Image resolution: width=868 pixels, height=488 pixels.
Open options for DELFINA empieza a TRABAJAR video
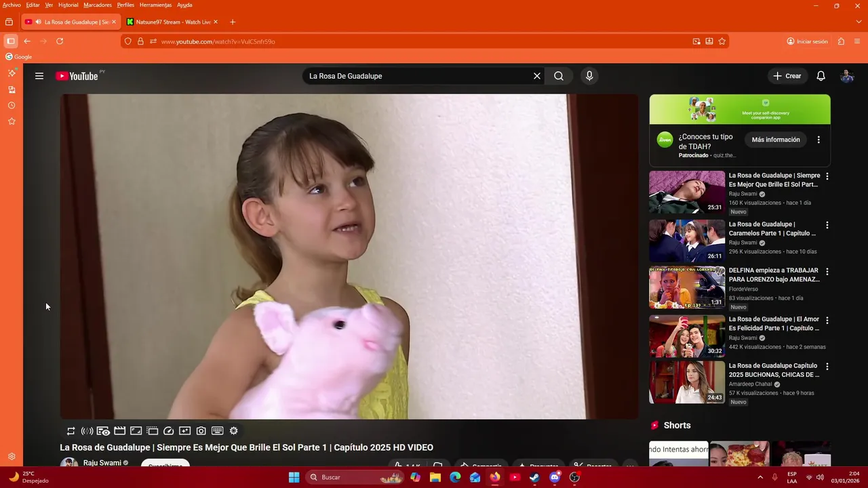[827, 271]
